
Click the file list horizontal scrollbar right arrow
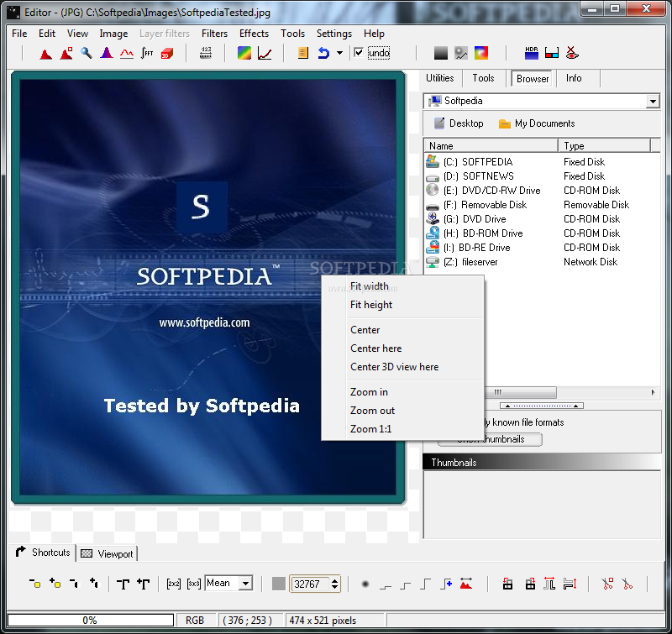653,392
